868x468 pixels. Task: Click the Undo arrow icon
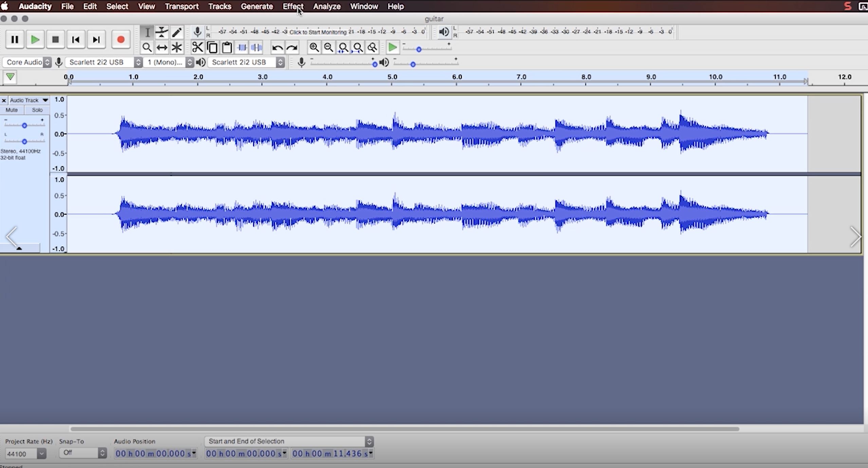tap(277, 47)
